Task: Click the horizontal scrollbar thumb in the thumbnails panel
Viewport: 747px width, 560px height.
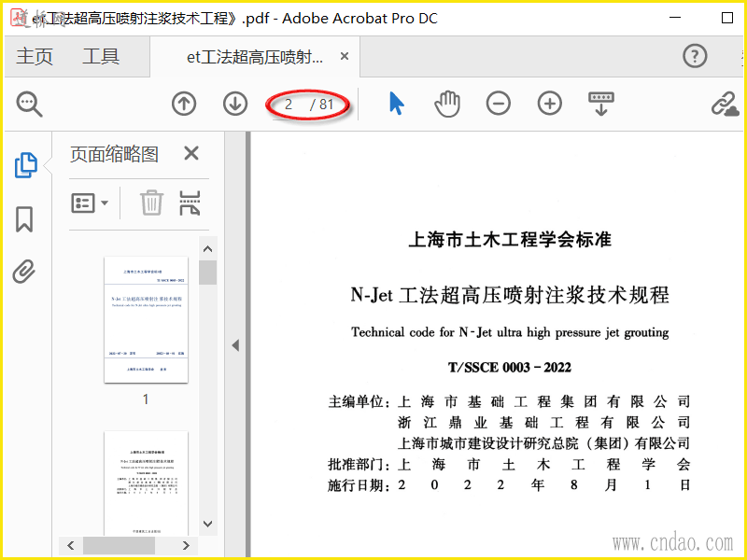Action: (x=120, y=545)
